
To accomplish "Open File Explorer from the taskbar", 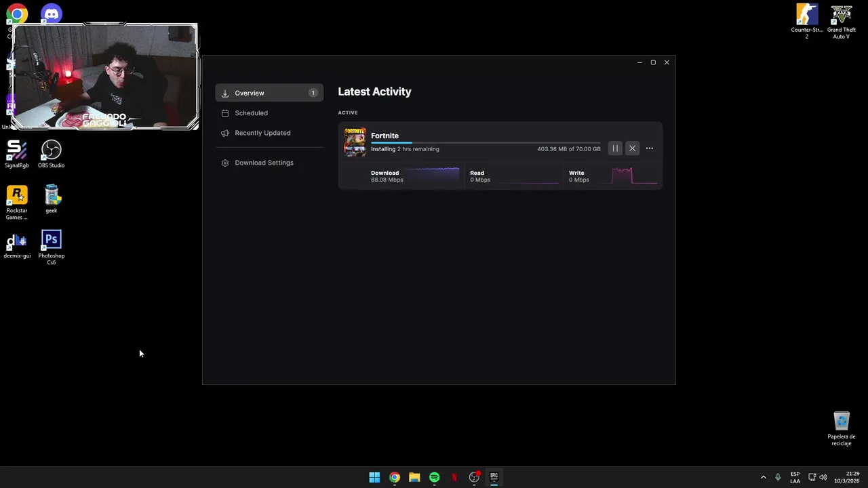I will click(x=414, y=477).
